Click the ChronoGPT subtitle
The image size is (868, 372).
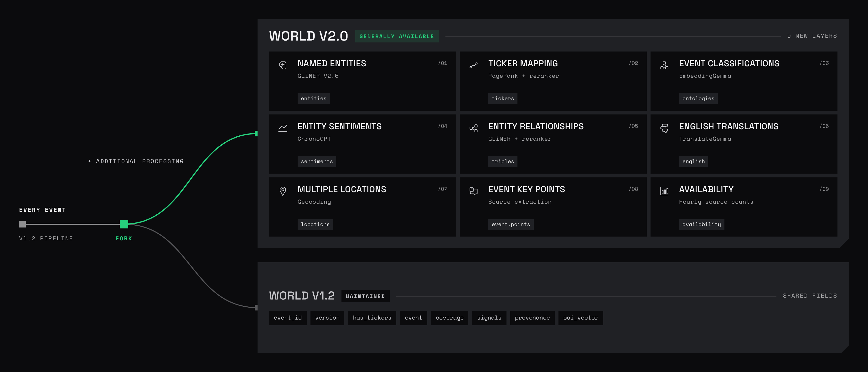(x=314, y=139)
